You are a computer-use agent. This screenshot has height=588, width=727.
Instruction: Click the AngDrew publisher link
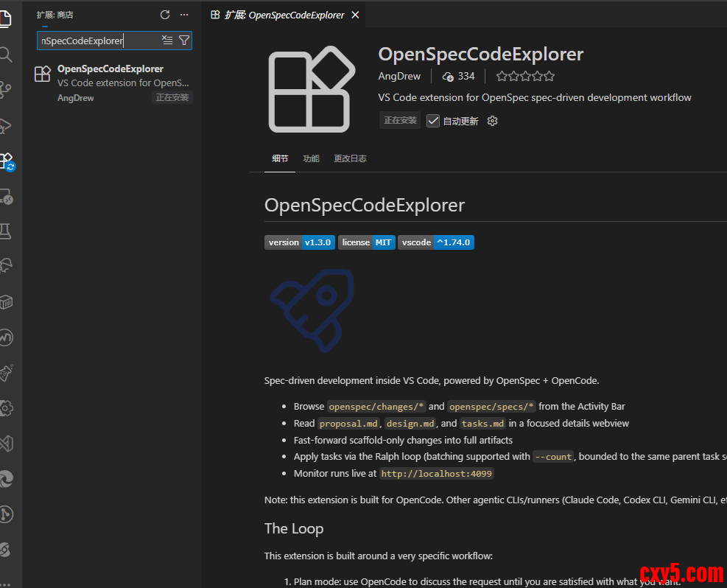coord(399,76)
